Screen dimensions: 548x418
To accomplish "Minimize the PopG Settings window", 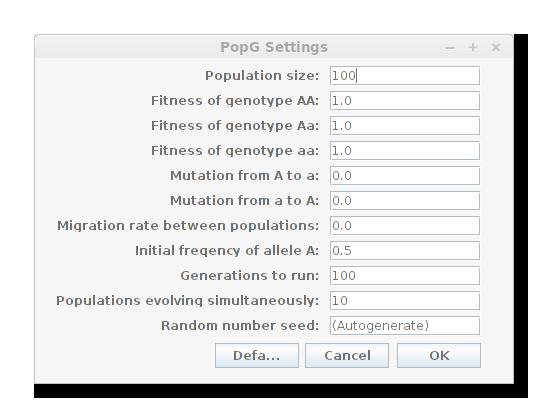I will 450,48.
